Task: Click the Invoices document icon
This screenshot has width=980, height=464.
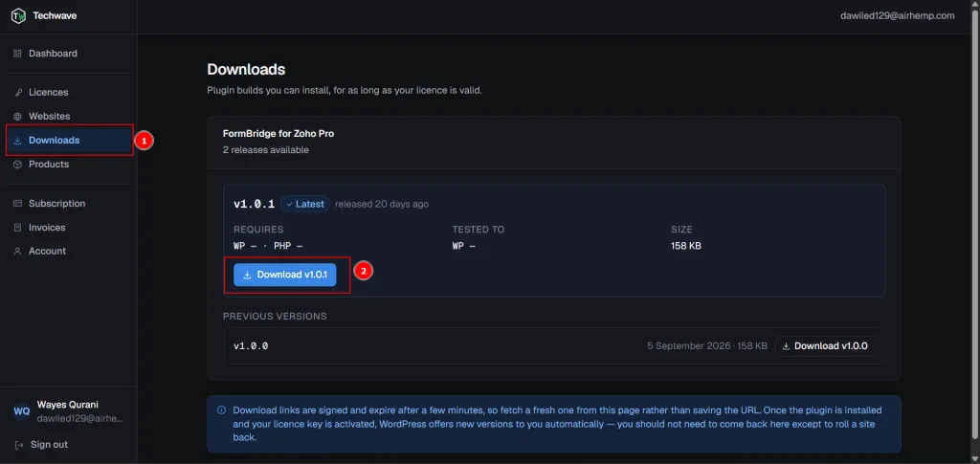Action: [x=17, y=228]
